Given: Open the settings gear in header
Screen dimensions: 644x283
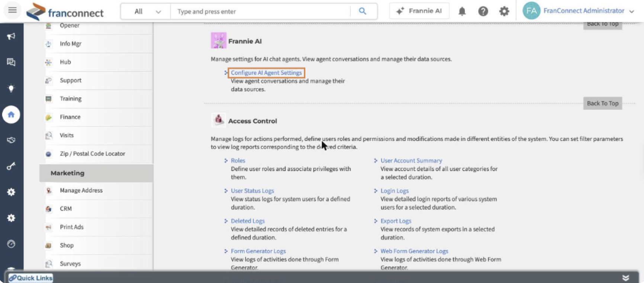Looking at the screenshot, I should click(x=504, y=12).
